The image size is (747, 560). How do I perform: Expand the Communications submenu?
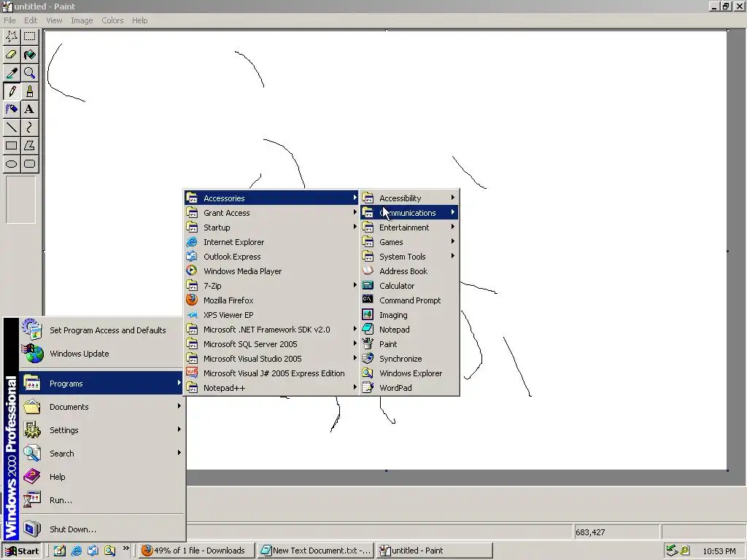(x=409, y=213)
